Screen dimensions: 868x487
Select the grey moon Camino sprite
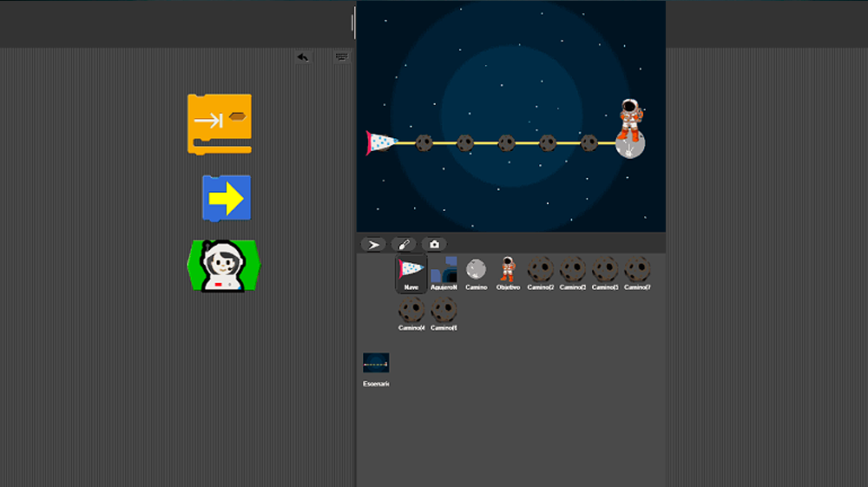click(x=476, y=271)
